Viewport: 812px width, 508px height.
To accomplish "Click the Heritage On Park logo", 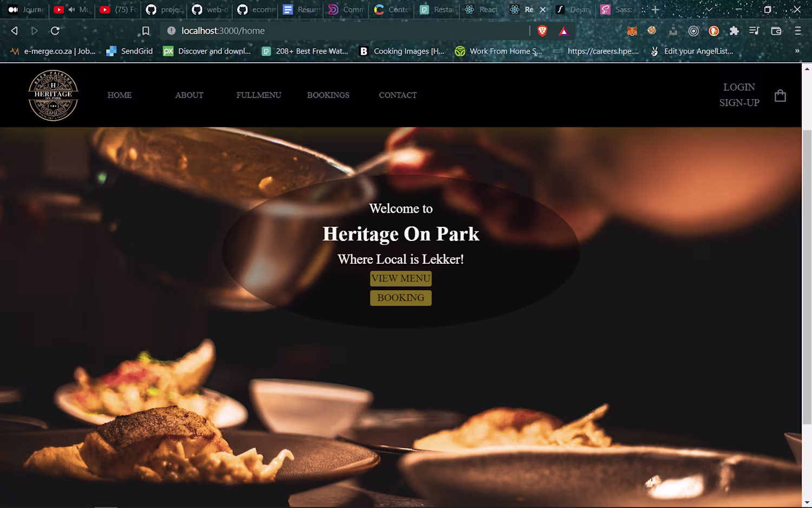I will pyautogui.click(x=53, y=95).
